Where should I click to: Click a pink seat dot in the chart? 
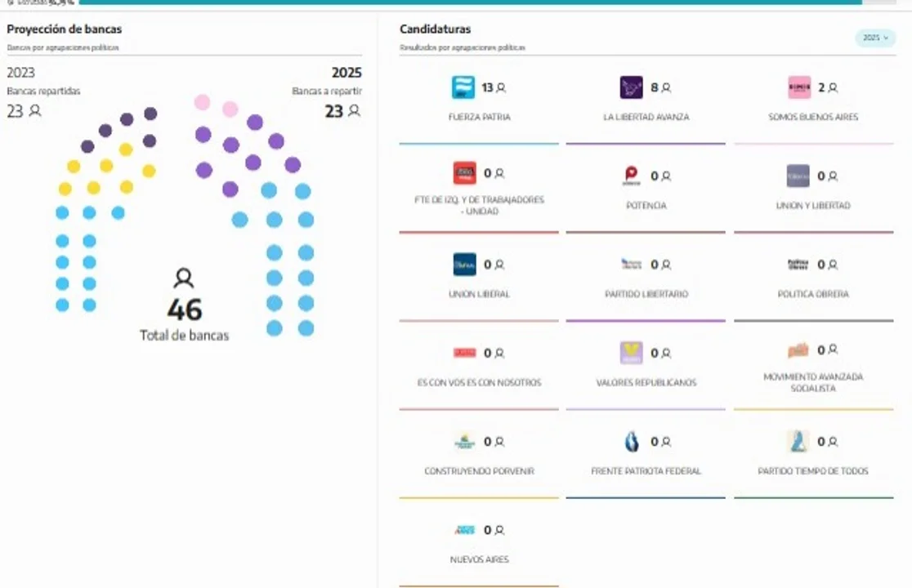[203, 103]
